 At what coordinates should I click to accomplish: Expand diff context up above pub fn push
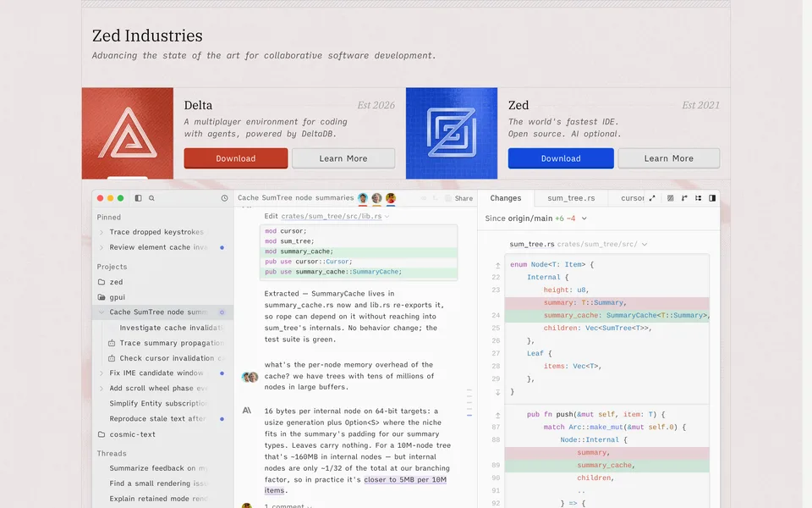(497, 415)
